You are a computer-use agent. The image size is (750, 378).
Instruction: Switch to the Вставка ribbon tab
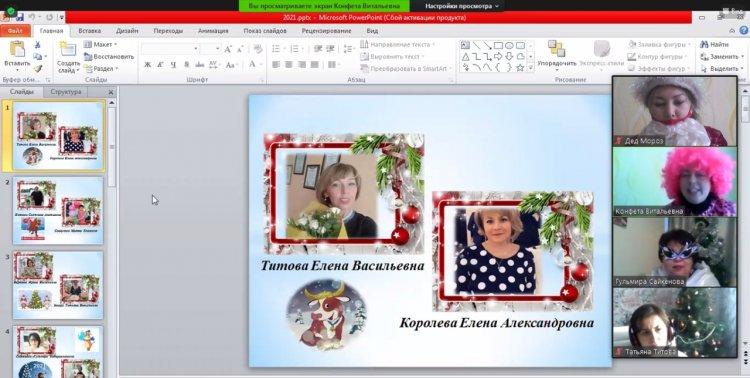tap(89, 31)
